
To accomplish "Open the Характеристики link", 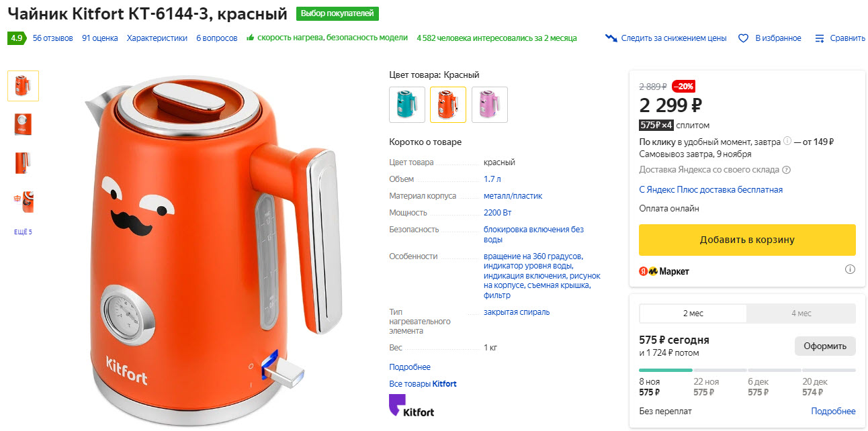I will pyautogui.click(x=157, y=38).
